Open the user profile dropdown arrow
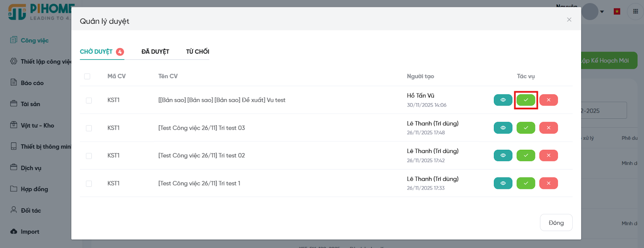The height and width of the screenshot is (248, 644). pos(602,12)
